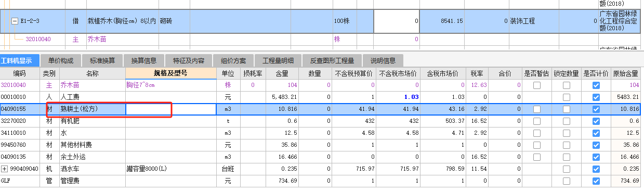
Task: Click the 编码 column header
Action: pyautogui.click(x=19, y=73)
